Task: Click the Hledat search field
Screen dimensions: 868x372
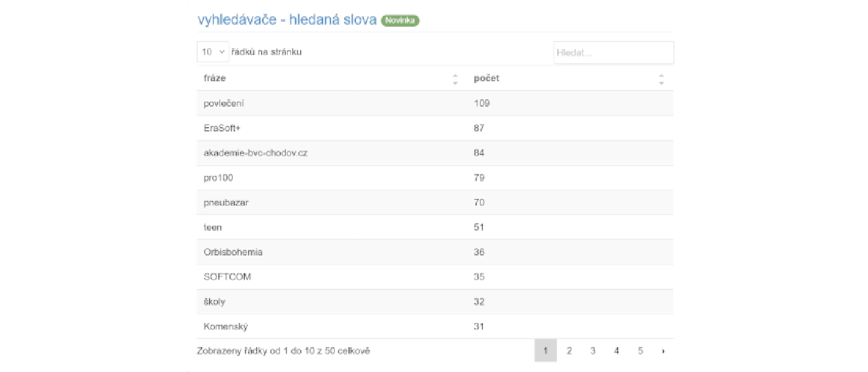Action: 614,53
